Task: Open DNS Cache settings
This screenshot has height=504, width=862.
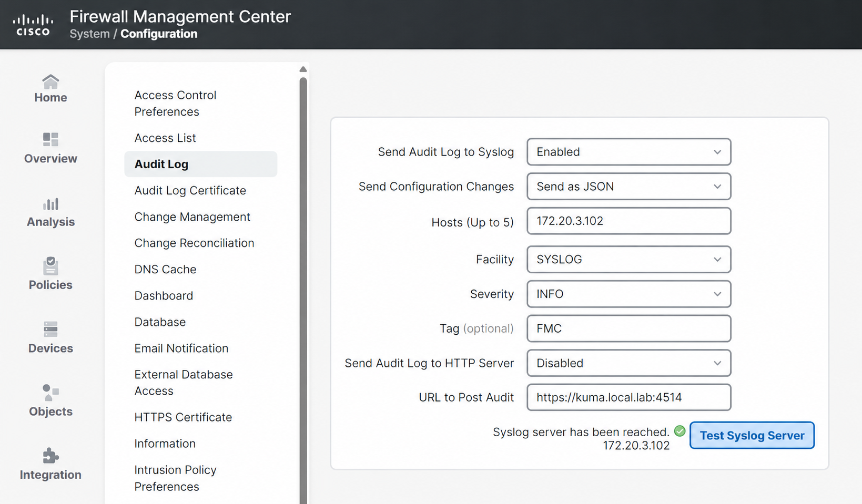Action: (x=165, y=270)
